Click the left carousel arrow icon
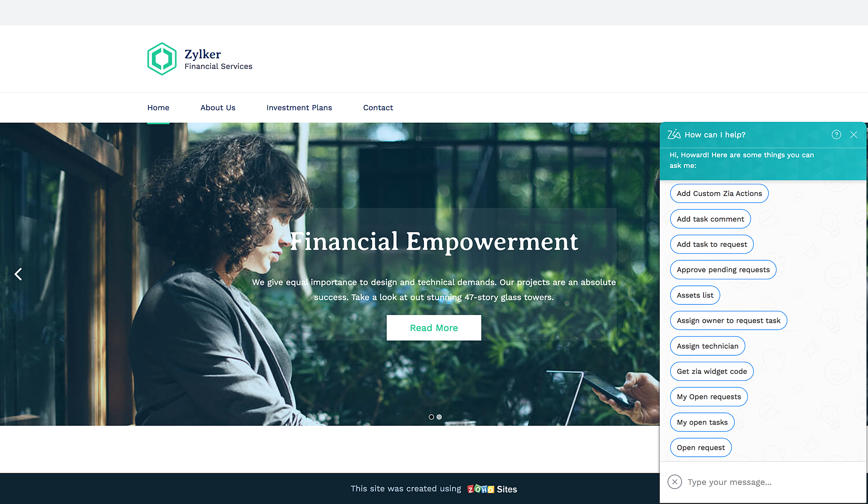The width and height of the screenshot is (868, 504). point(19,274)
